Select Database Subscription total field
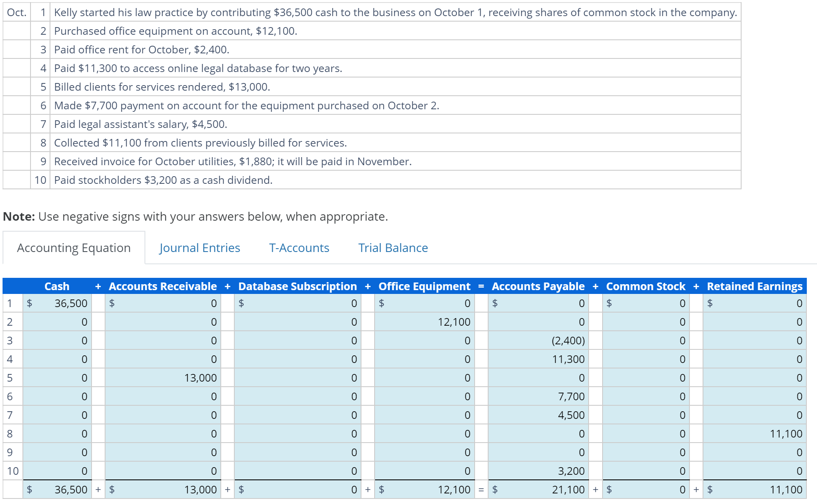Screen dimensions: 817x504 298,490
